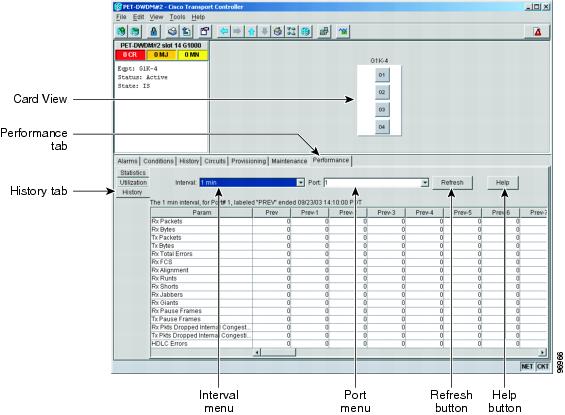The width and height of the screenshot is (565, 415).
Task: Select the Tx Bytes row
Action: (x=348, y=246)
